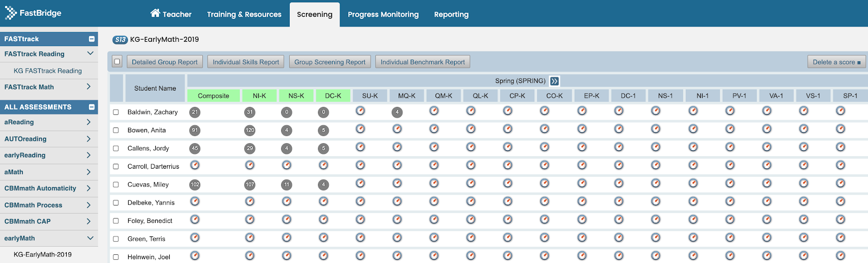The image size is (868, 263).
Task: Click the FastBridge logo icon
Action: [10, 13]
